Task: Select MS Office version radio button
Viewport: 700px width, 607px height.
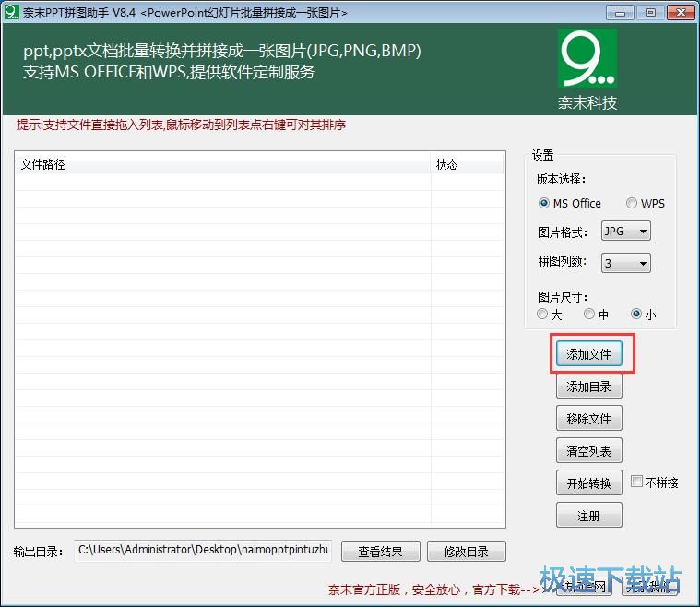Action: 544,203
